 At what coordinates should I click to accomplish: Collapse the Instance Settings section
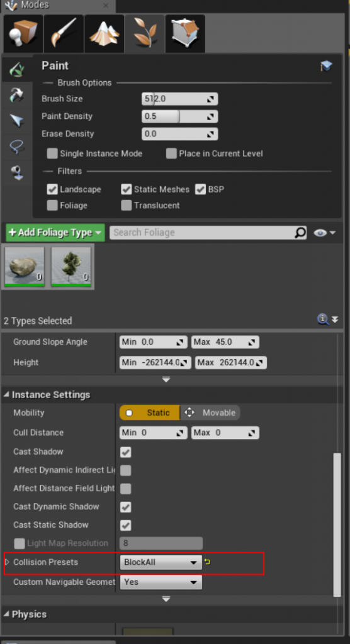tap(6, 395)
